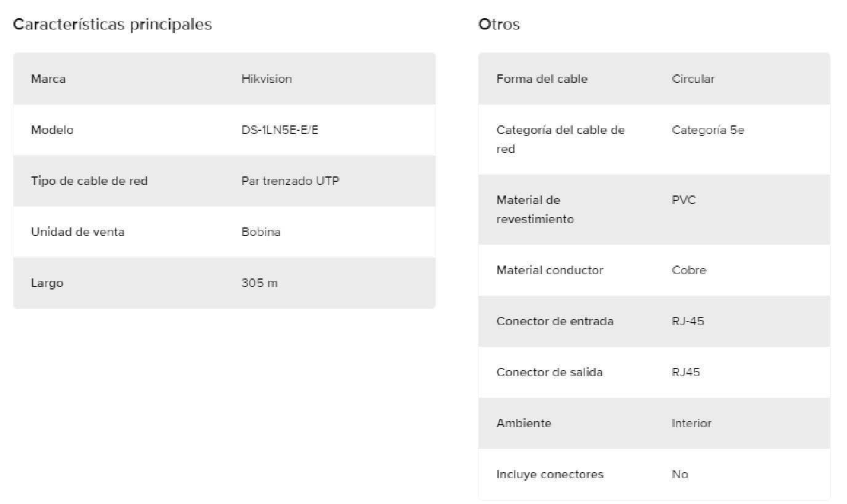Click the Circular cable shape value
Screen dimensions: 847x504
[x=693, y=79]
